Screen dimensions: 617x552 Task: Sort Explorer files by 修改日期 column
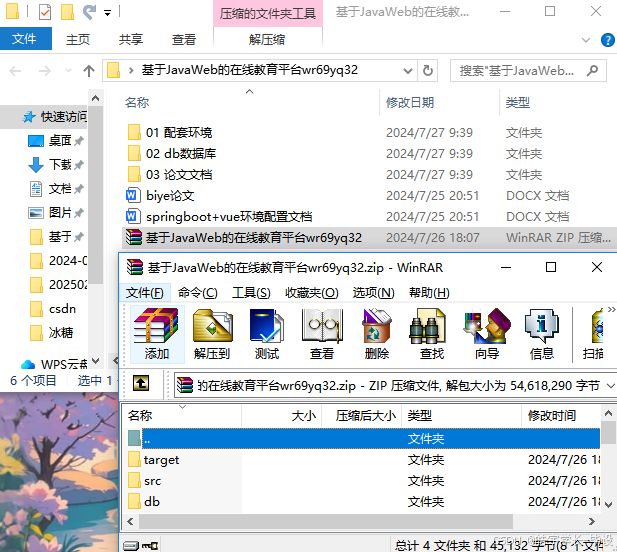coord(409,102)
